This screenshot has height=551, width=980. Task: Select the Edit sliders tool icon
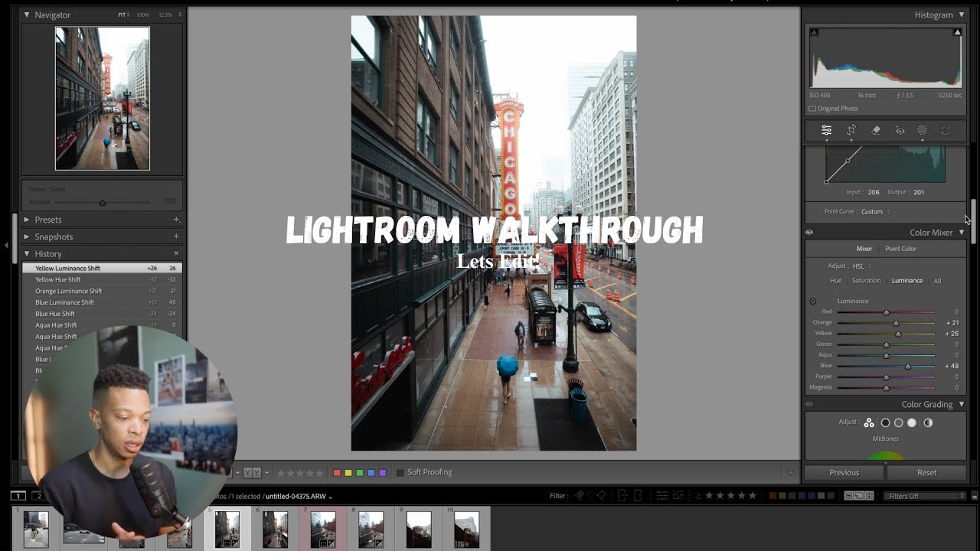827,131
